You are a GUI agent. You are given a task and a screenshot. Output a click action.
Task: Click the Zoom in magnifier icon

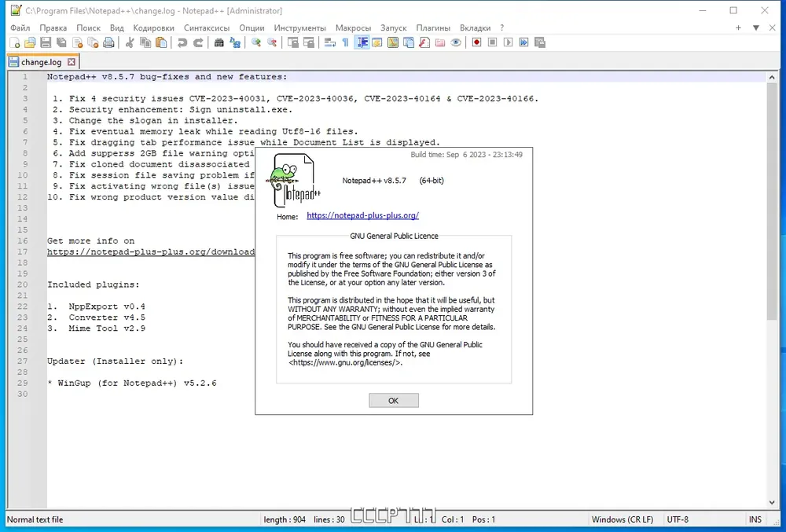(256, 42)
